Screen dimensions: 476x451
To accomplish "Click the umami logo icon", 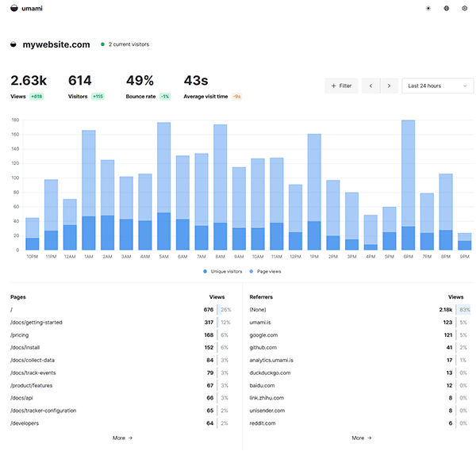I will pos(14,8).
